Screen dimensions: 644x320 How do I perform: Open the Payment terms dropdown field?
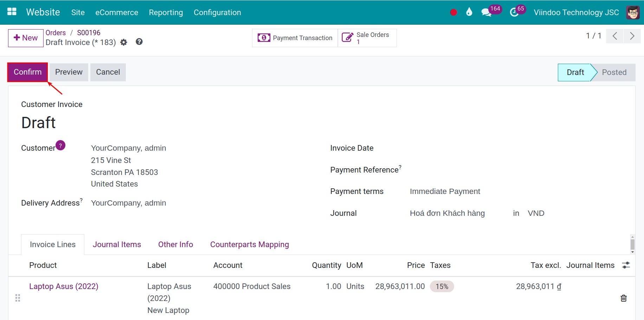coord(445,192)
